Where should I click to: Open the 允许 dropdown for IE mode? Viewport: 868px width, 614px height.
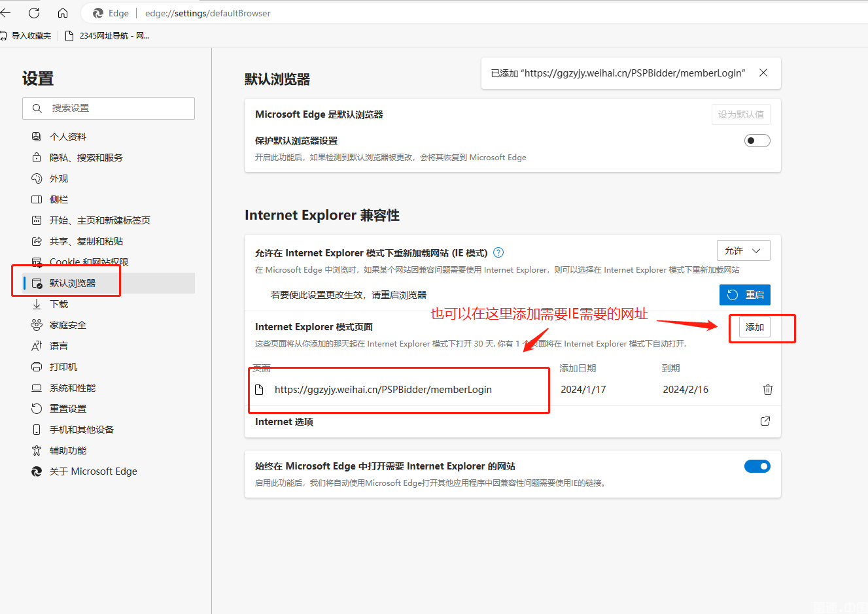point(744,250)
